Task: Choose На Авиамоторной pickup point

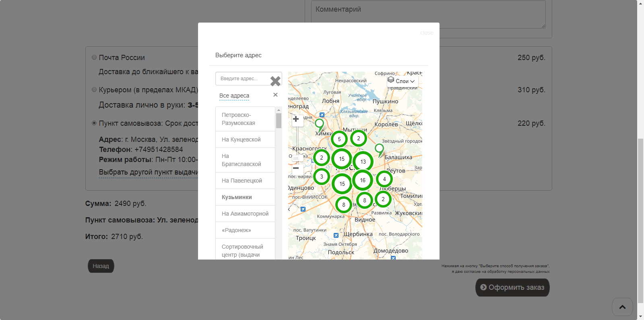Action: [x=245, y=214]
